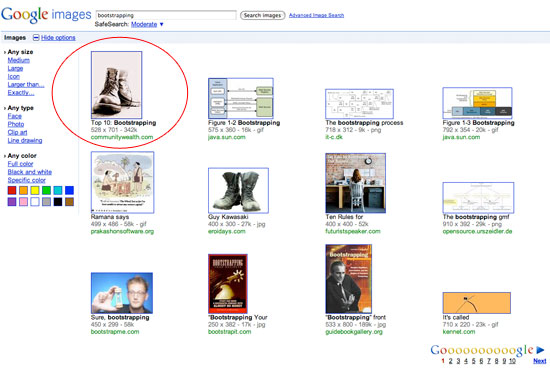The height and width of the screenshot is (373, 550).
Task: Go to results page 3
Action: coord(458,361)
